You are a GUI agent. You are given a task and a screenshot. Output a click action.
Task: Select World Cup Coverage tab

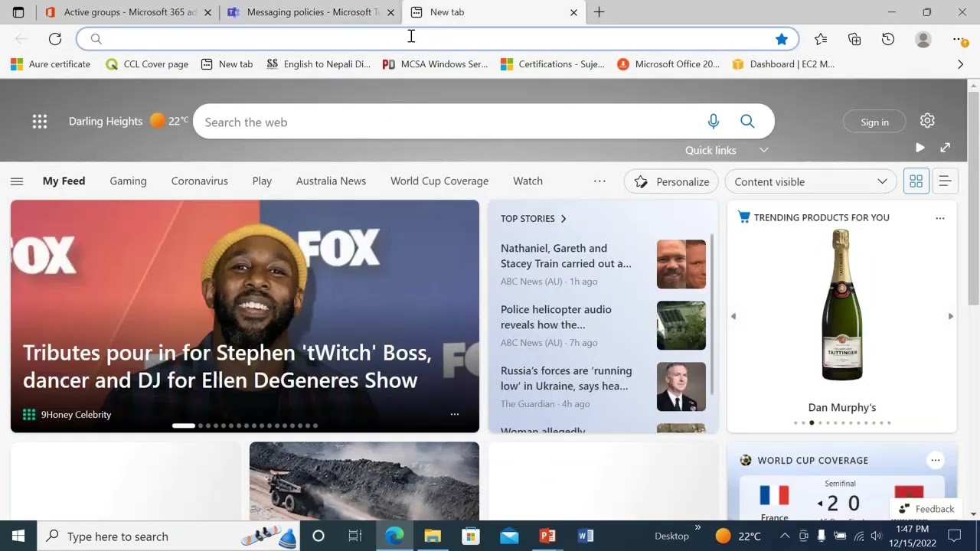coord(439,181)
